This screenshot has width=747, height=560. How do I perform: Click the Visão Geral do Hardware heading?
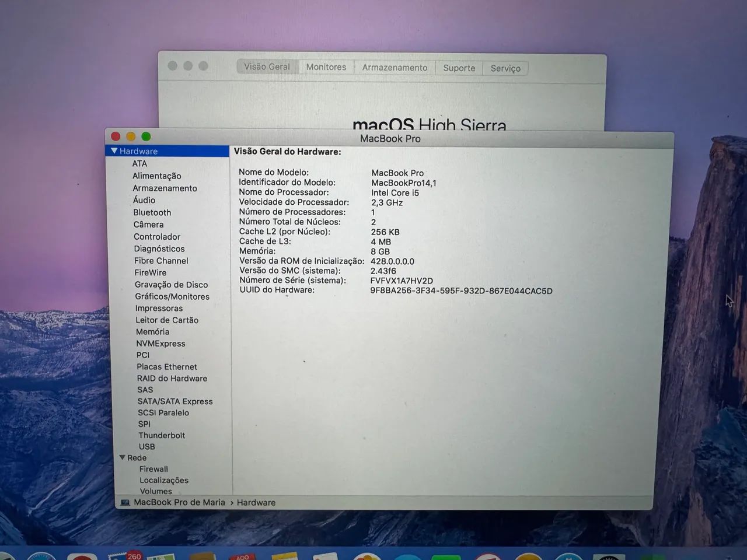[x=288, y=152]
